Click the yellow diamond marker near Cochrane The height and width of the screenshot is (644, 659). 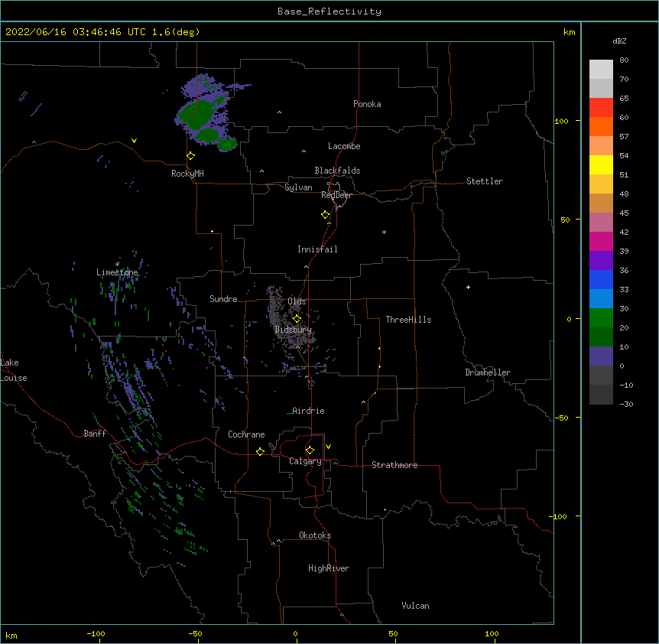point(260,451)
